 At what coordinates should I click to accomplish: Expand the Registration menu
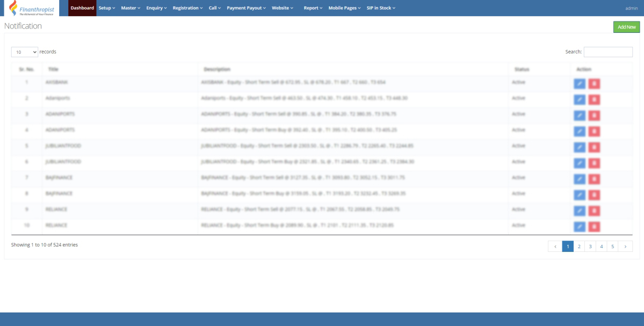coord(187,8)
